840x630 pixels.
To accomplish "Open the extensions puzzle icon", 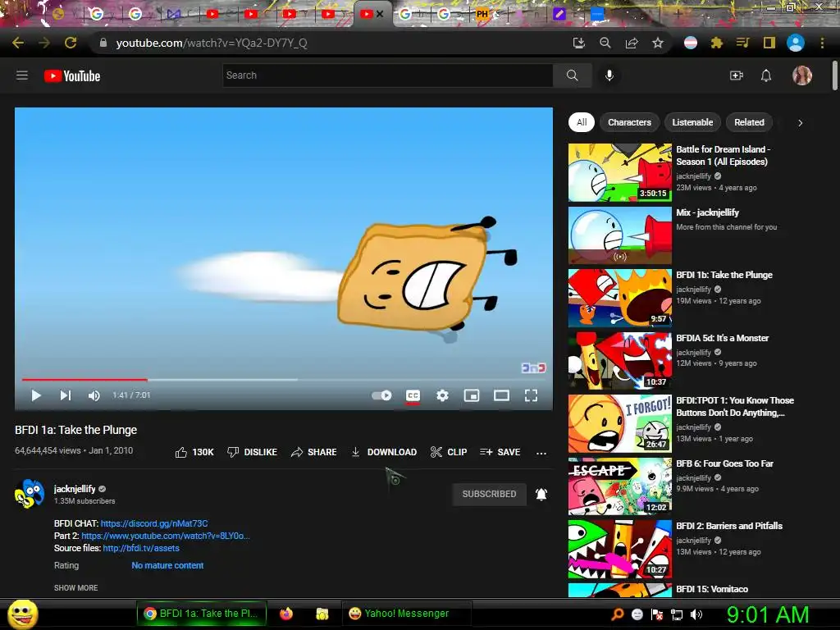I will point(716,43).
